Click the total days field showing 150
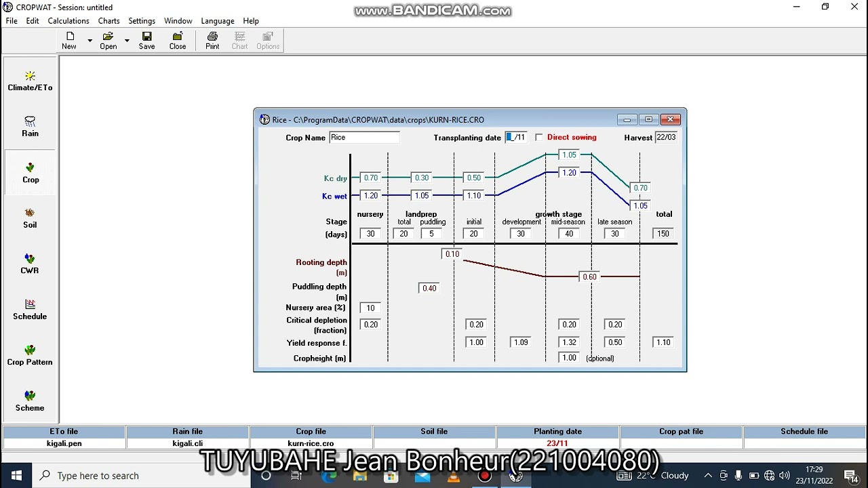This screenshot has width=868, height=488. pos(663,234)
